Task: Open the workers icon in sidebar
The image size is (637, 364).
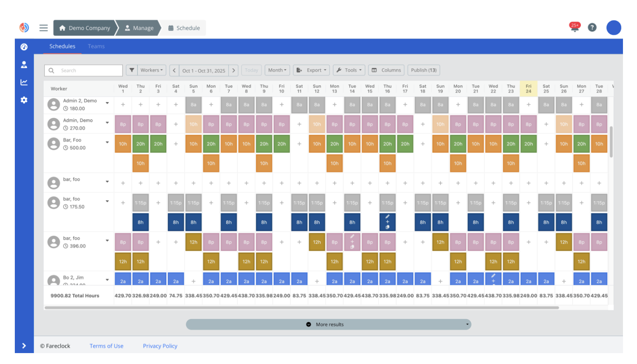Action: click(24, 65)
